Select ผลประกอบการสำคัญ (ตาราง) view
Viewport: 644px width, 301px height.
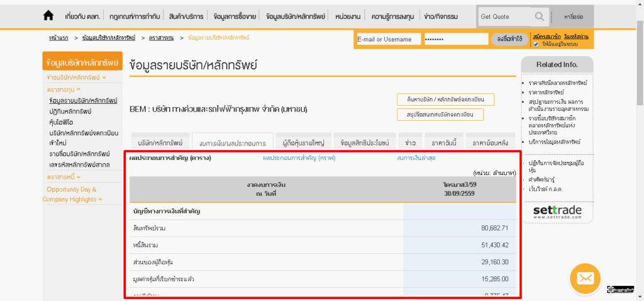170,158
